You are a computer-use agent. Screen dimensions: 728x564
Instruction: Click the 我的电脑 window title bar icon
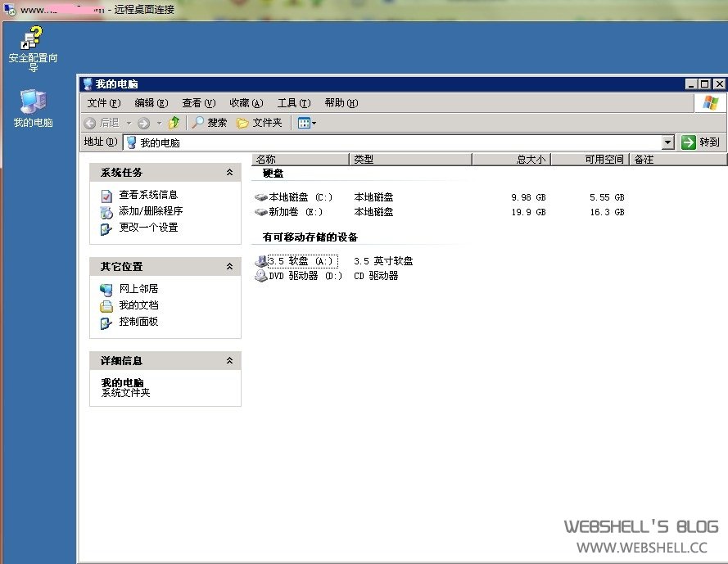tap(88, 84)
